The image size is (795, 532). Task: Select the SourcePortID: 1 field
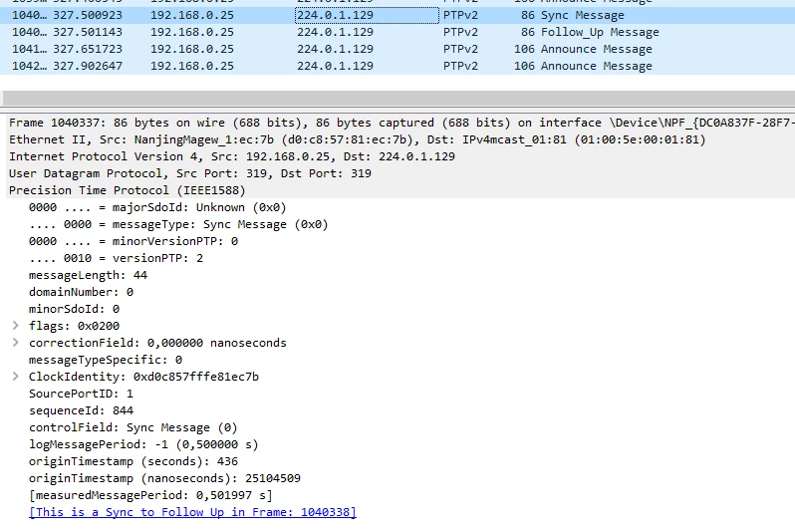[x=81, y=394]
